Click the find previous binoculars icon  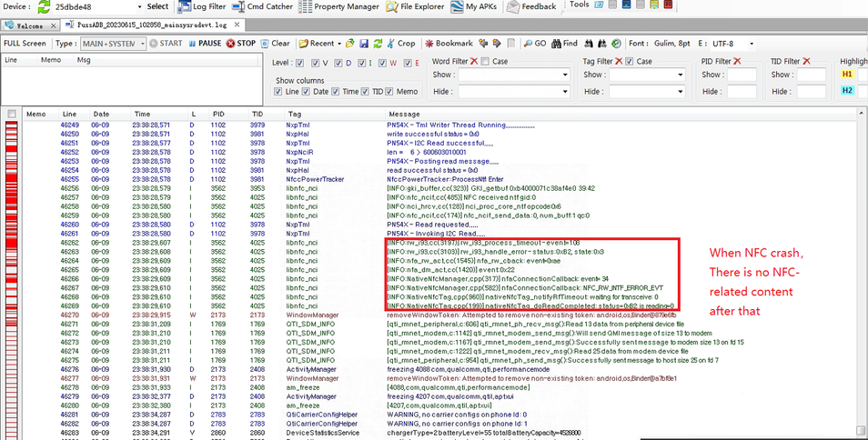click(x=589, y=43)
